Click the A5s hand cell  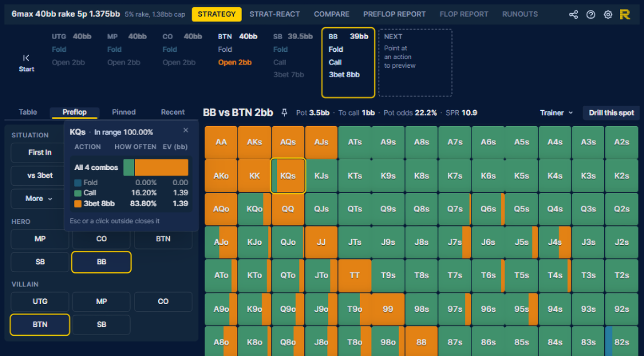521,142
